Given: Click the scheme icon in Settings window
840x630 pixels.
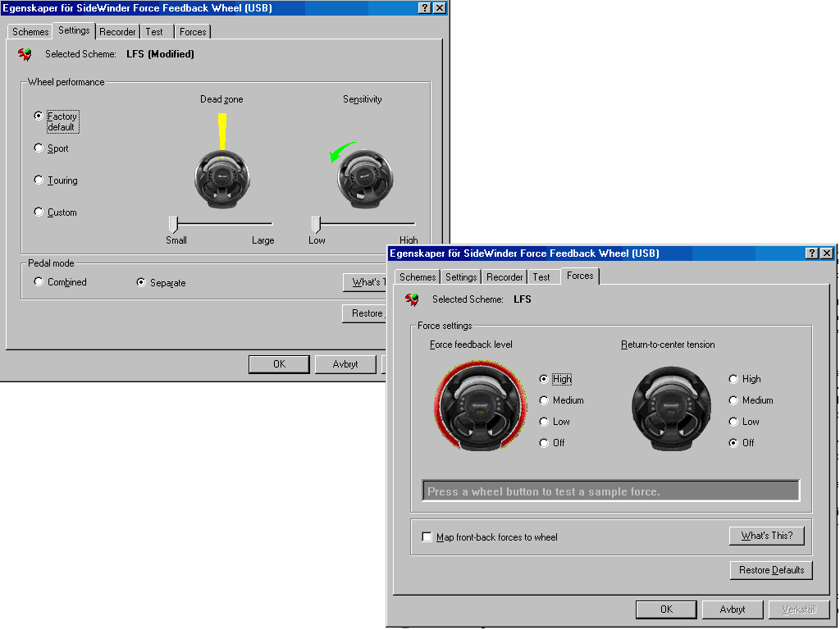Looking at the screenshot, I should tap(25, 54).
